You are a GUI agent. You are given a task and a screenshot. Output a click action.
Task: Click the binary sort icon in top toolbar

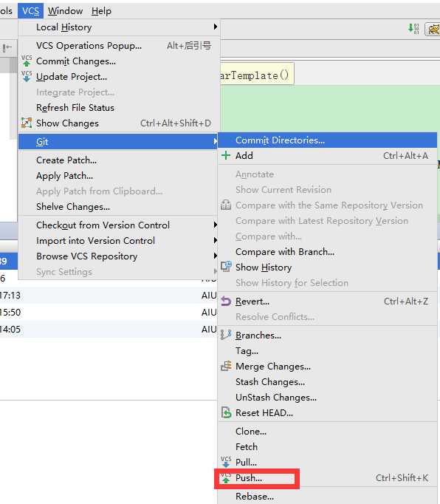pos(413,29)
